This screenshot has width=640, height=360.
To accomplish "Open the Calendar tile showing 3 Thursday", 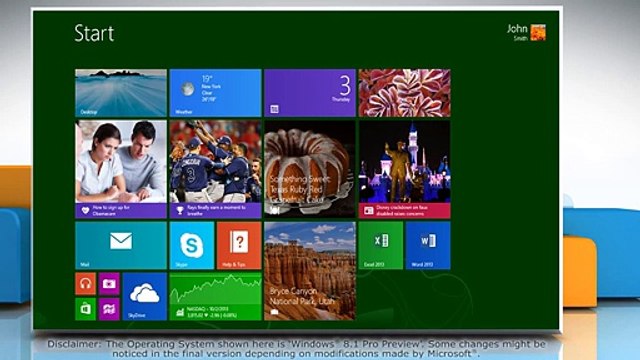I will pyautogui.click(x=310, y=93).
